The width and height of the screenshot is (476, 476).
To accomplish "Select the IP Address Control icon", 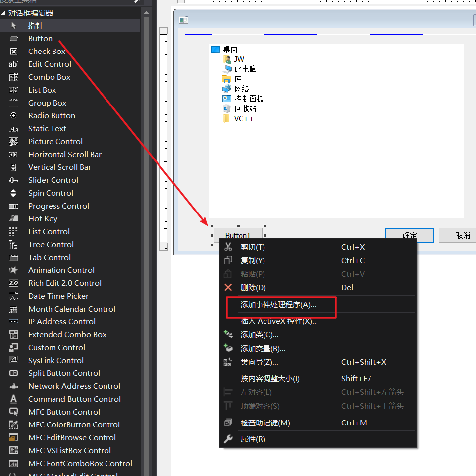I will pos(14,321).
